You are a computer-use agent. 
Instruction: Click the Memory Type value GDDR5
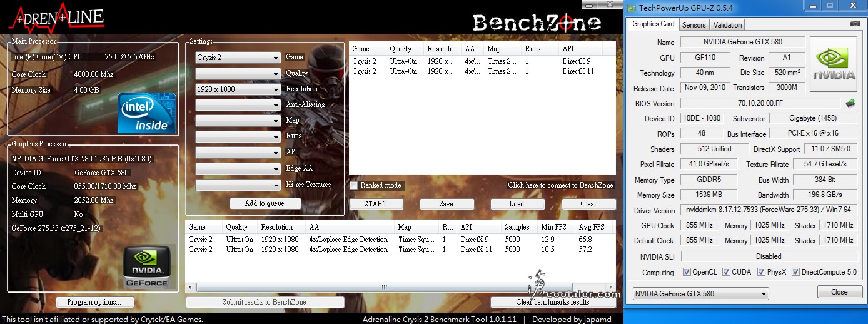(709, 180)
